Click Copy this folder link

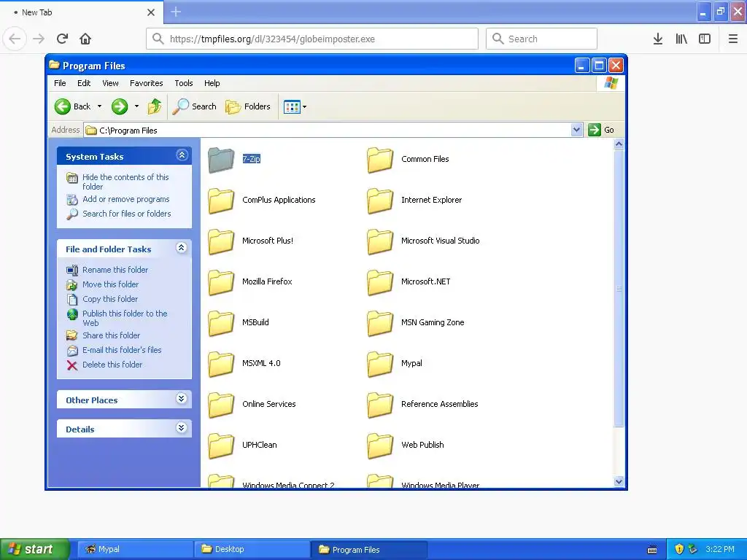(x=110, y=299)
